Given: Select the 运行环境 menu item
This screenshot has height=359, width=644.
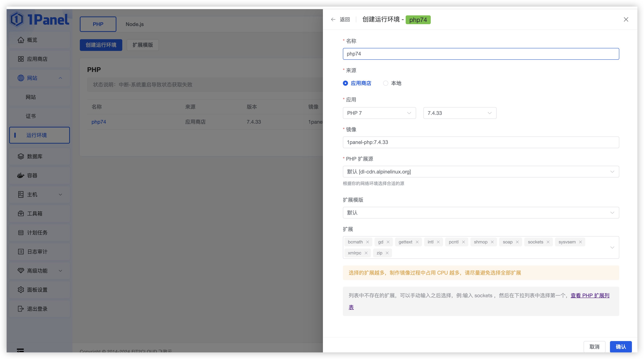Looking at the screenshot, I should click(x=40, y=135).
